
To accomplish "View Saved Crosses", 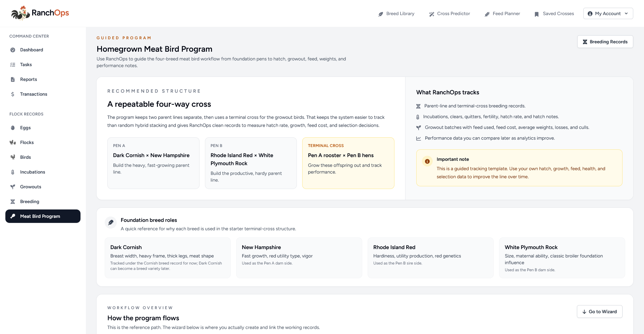I will coord(554,14).
